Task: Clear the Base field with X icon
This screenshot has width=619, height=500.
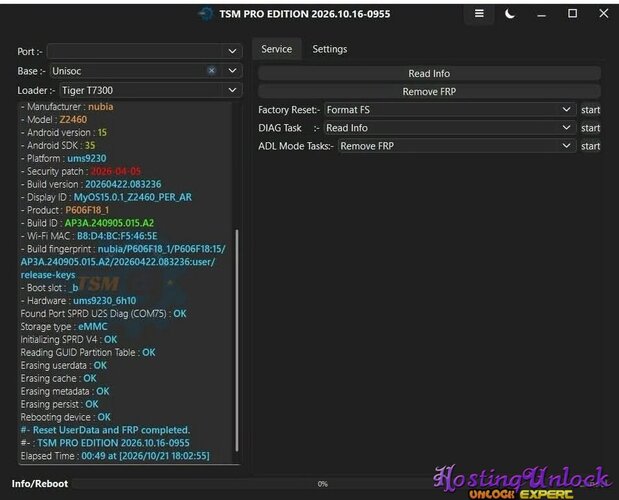Action: click(212, 71)
